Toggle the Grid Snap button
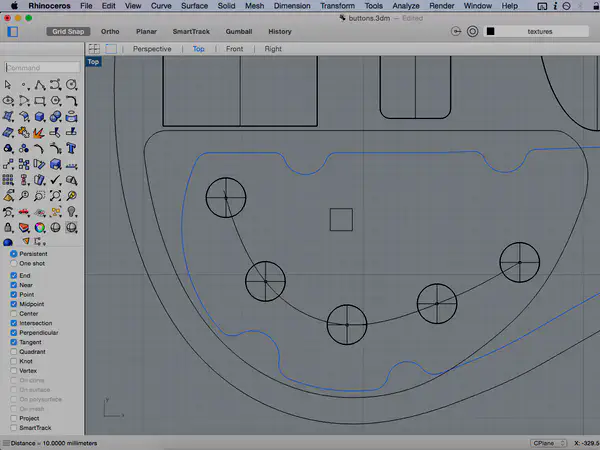The image size is (600, 450). pos(68,31)
